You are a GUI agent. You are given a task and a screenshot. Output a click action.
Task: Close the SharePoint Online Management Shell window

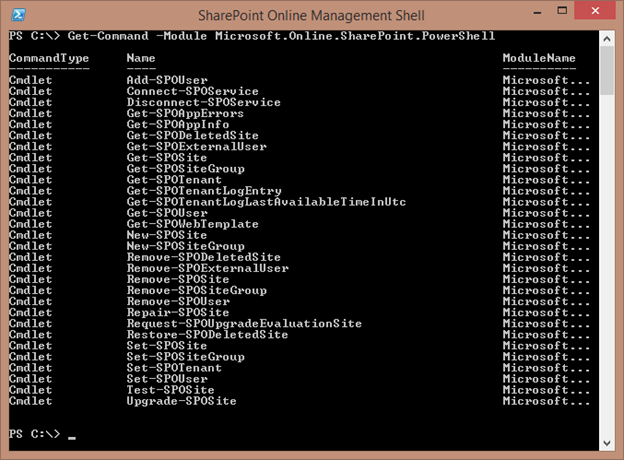pyautogui.click(x=595, y=11)
